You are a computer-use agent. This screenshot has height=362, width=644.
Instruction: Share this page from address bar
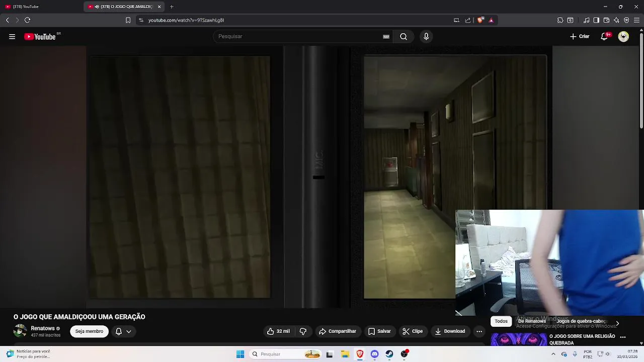pos(468,20)
